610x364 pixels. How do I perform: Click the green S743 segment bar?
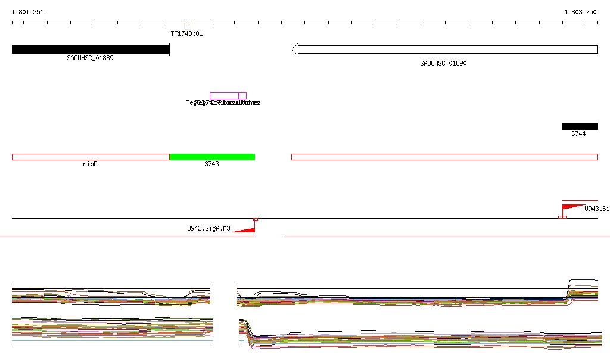click(213, 157)
